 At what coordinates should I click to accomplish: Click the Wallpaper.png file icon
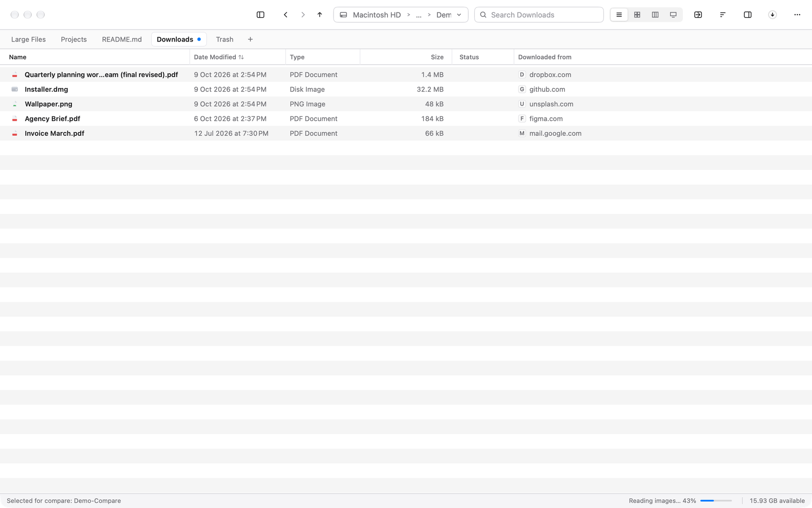pyautogui.click(x=15, y=104)
